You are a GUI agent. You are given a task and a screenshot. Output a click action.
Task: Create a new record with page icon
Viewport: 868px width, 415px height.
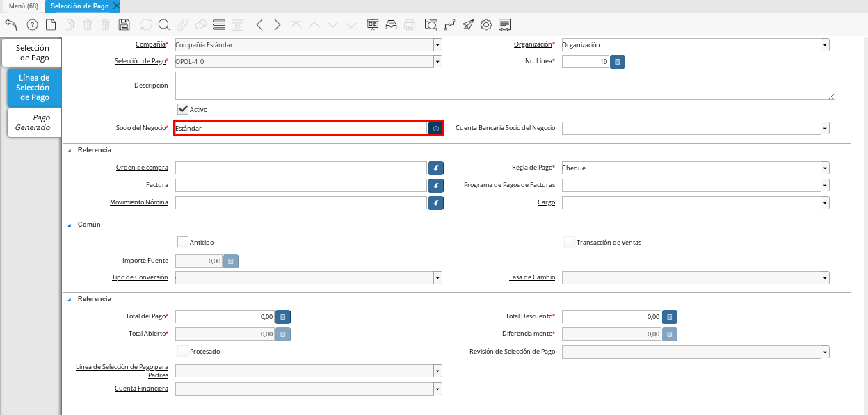point(51,25)
